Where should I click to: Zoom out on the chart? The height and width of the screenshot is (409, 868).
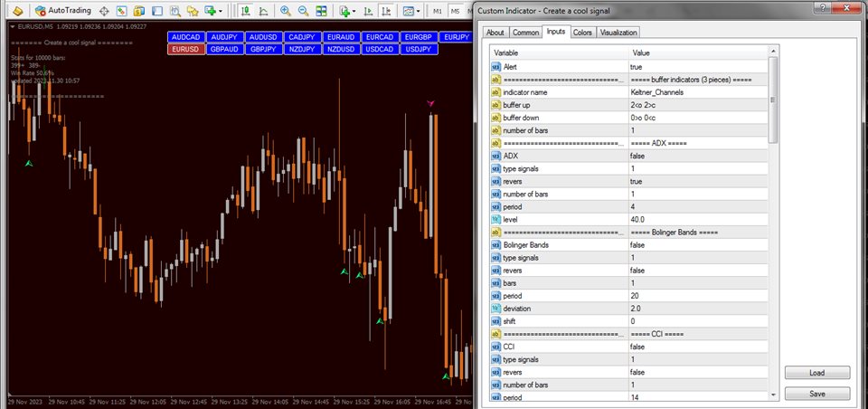[x=304, y=11]
